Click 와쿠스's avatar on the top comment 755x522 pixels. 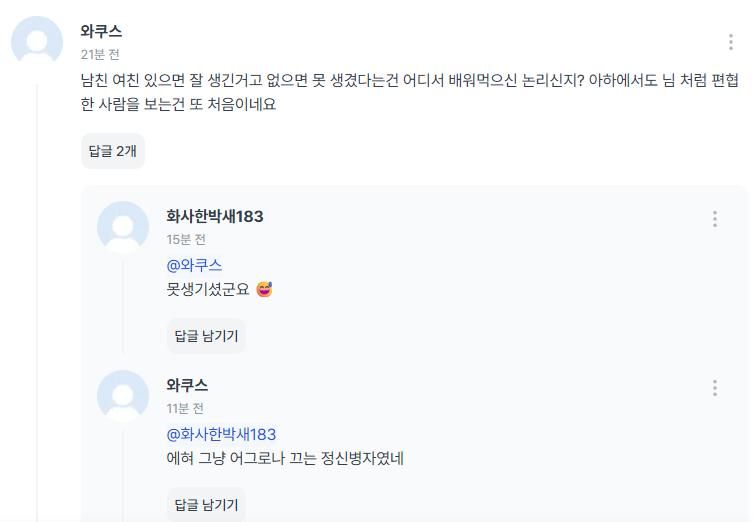37,42
